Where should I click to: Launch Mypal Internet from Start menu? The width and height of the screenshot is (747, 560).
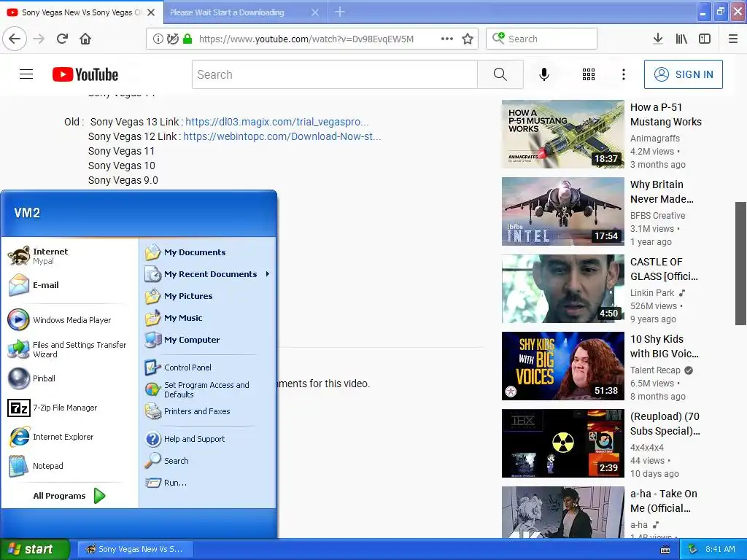tap(69, 256)
